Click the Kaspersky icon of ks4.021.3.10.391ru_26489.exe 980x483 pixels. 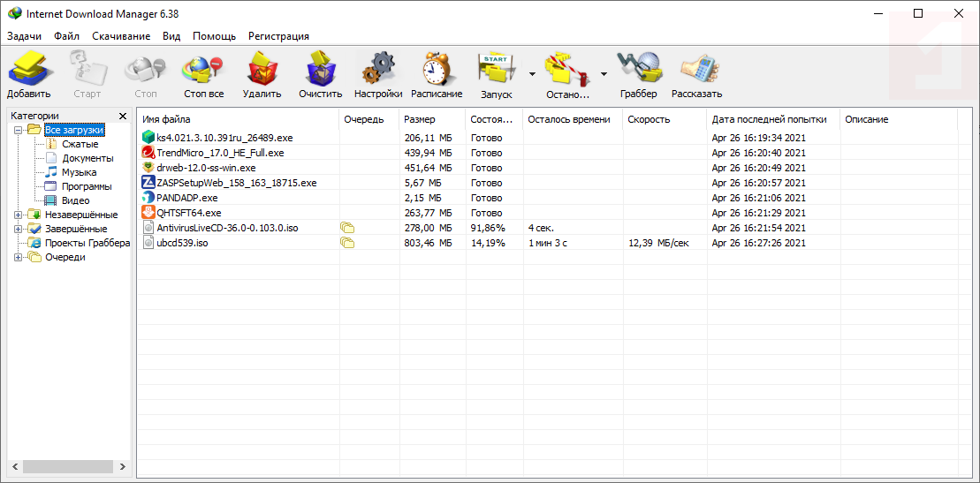point(148,138)
